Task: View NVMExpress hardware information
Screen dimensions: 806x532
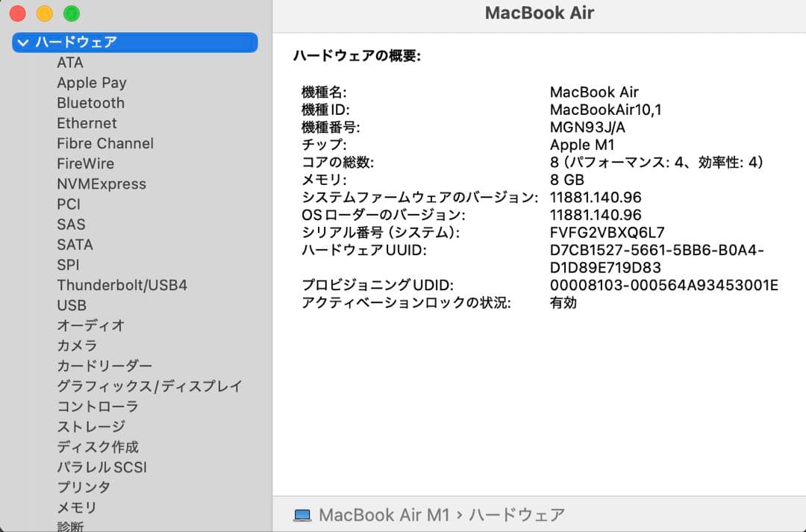Action: pyautogui.click(x=101, y=184)
